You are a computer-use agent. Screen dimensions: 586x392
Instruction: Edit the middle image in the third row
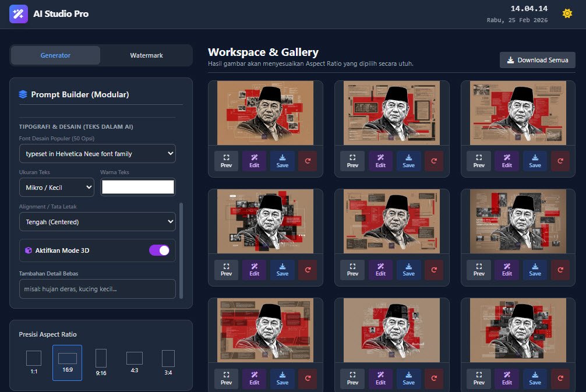pyautogui.click(x=380, y=378)
